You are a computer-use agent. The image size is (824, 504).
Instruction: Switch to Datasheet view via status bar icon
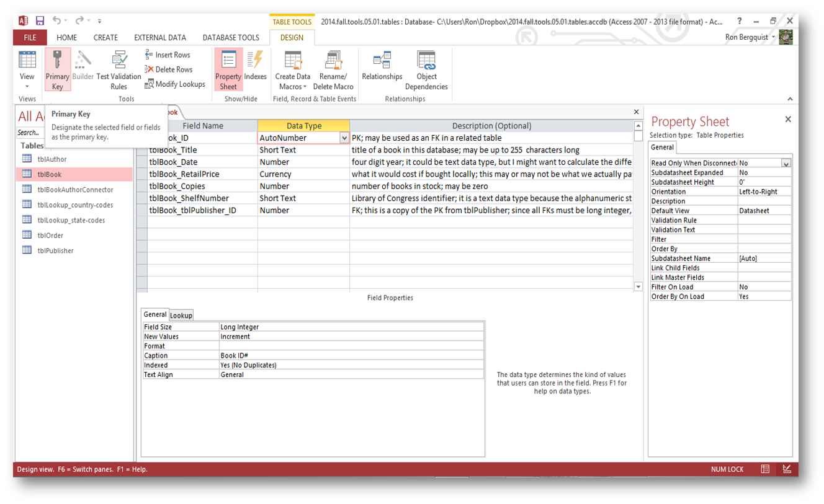(766, 469)
